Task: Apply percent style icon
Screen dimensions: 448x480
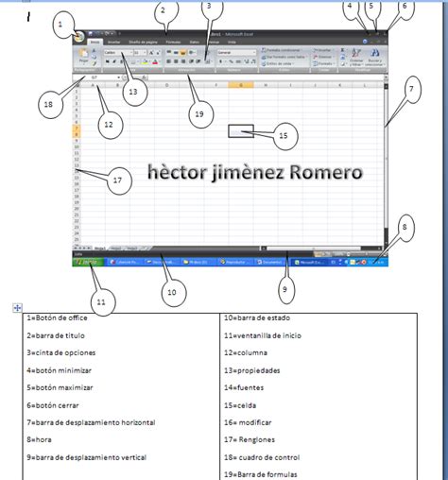Action: coord(232,61)
